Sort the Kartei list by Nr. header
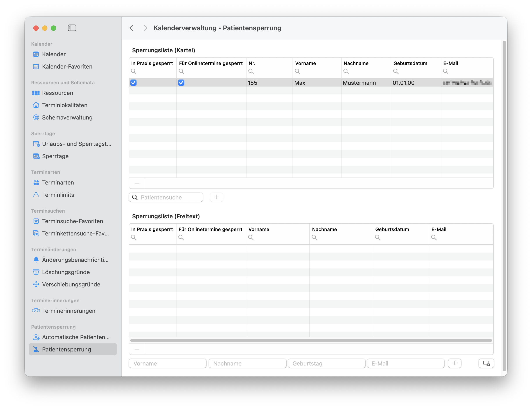 (252, 63)
